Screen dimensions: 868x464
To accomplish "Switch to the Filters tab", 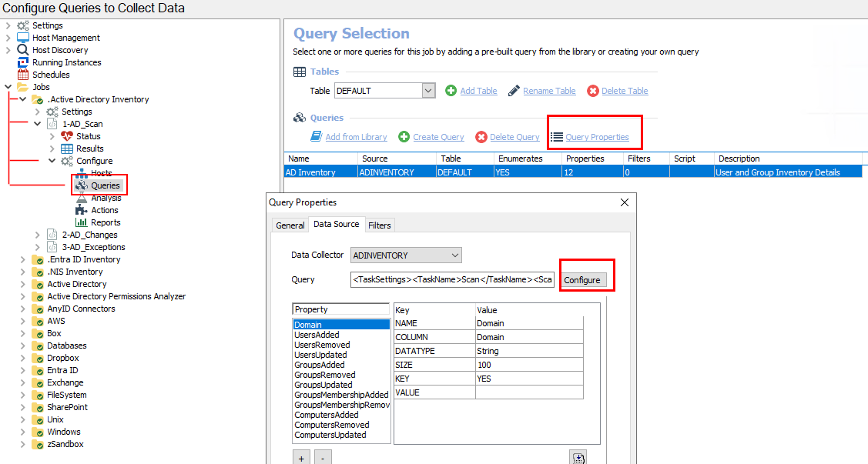I will click(379, 225).
